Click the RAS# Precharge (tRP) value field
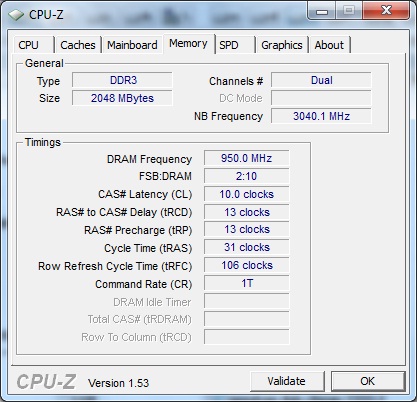Image resolution: width=417 pixels, height=402 pixels. click(247, 230)
